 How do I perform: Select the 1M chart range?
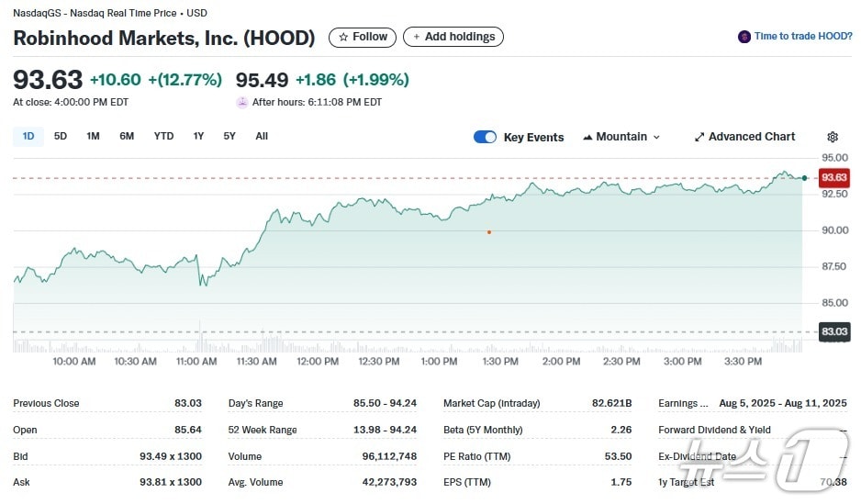point(93,136)
